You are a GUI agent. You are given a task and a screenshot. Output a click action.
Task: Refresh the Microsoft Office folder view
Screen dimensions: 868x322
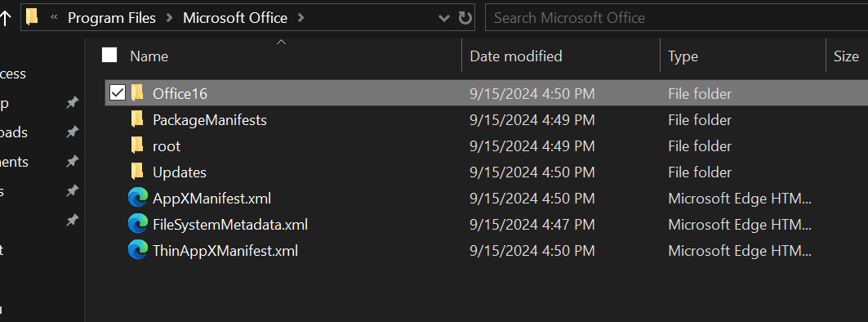[465, 18]
